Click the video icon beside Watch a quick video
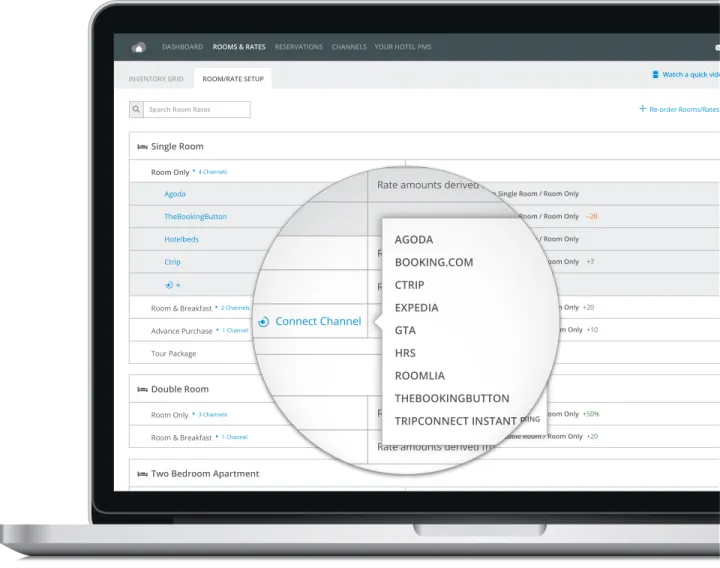This screenshot has width=720, height=568. [655, 74]
